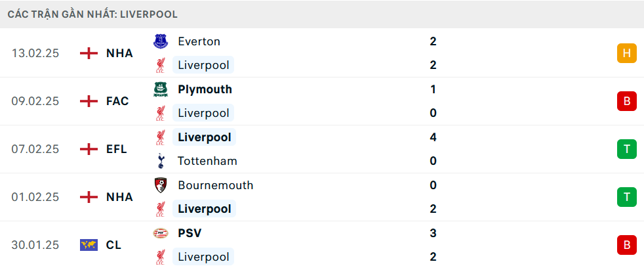Click the green T badge for Tottenham match
This screenshot has width=644, height=266.
(626, 149)
